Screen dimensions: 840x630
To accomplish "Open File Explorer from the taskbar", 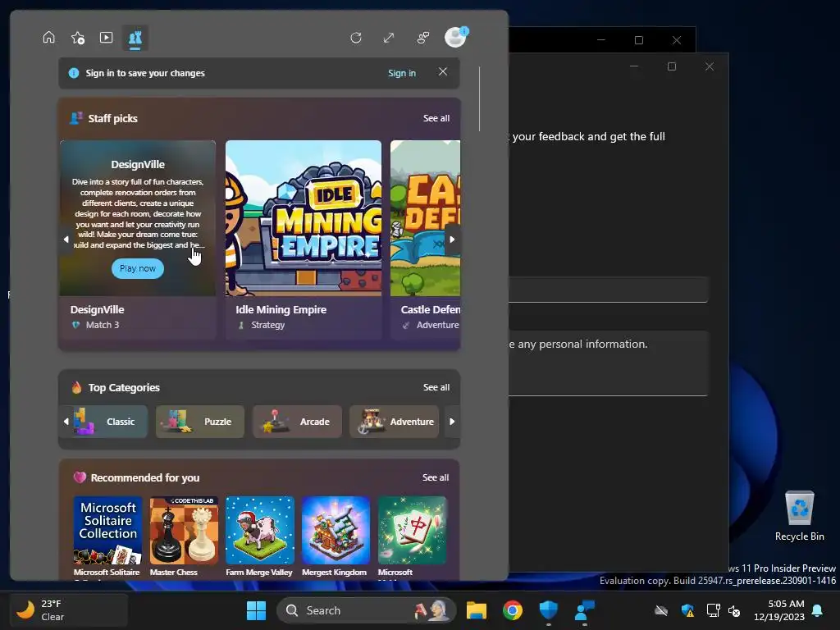I will 477,610.
